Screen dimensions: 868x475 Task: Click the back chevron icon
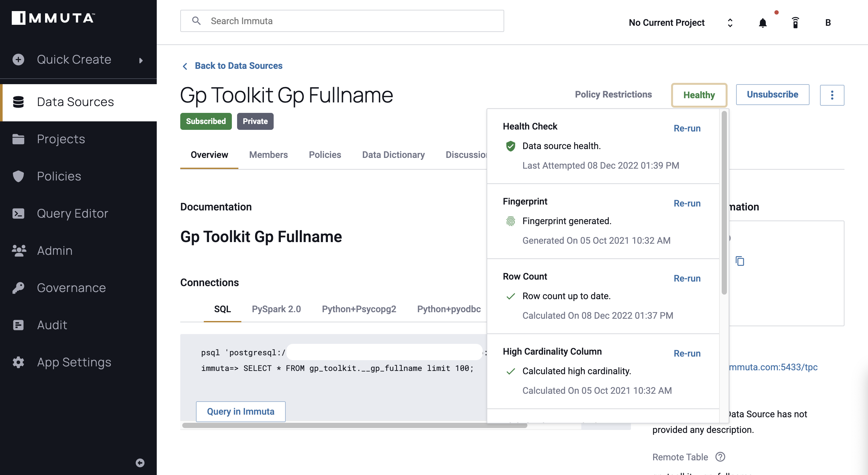coord(185,66)
